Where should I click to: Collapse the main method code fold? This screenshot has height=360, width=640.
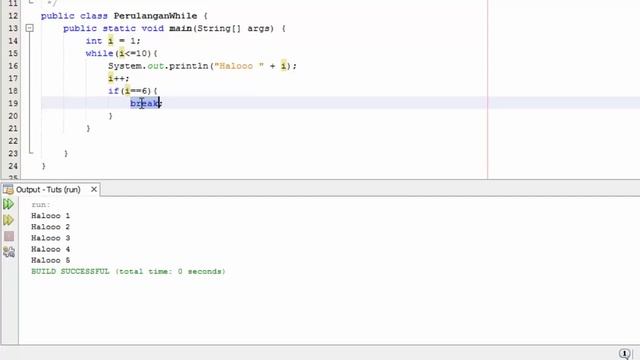pyautogui.click(x=29, y=28)
